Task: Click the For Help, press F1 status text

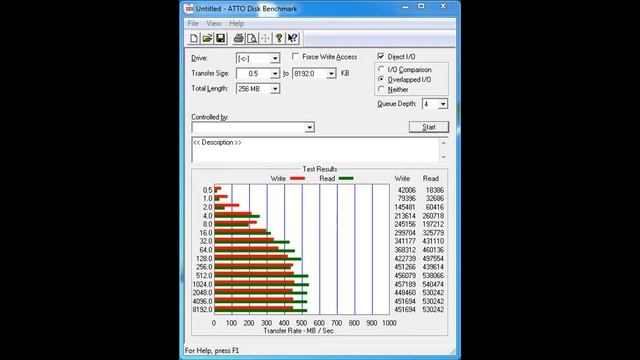Action: (x=212, y=351)
